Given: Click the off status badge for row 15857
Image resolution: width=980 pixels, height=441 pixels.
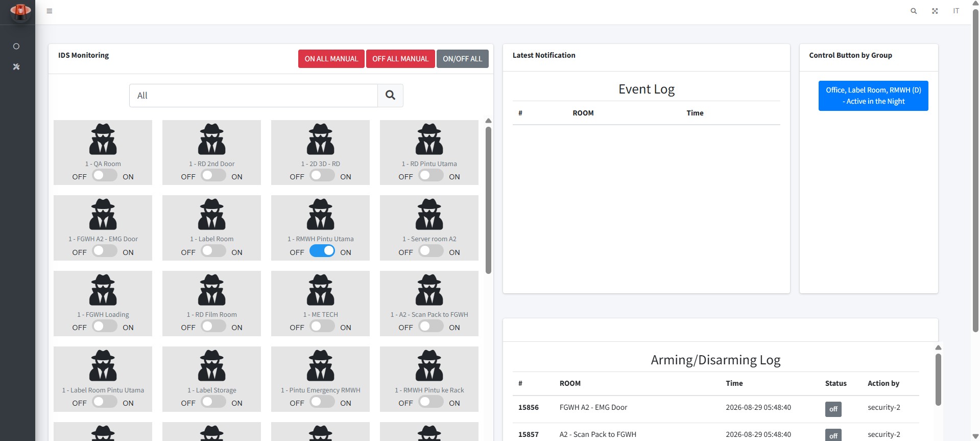Looking at the screenshot, I should click(833, 435).
